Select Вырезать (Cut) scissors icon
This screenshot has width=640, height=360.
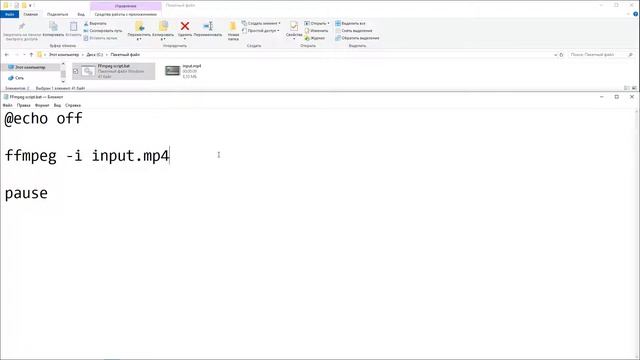tap(96, 24)
